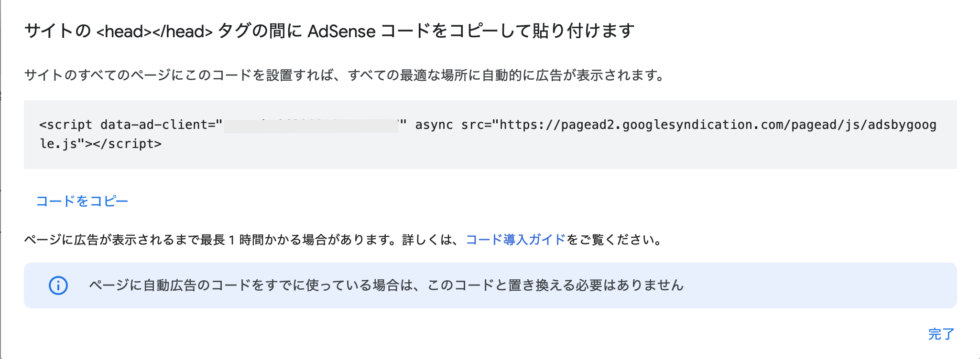
Task: Click the second code line le.js"></script>
Action: click(100, 144)
